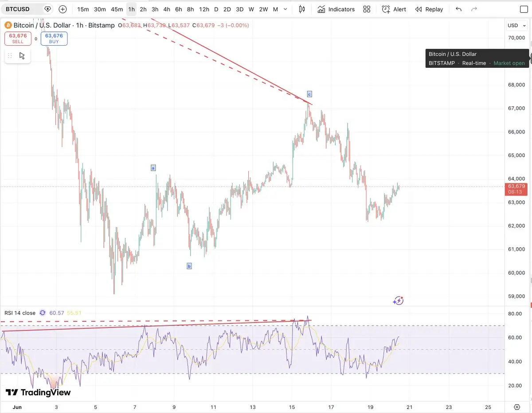Set the 6h timeframe

point(178,9)
